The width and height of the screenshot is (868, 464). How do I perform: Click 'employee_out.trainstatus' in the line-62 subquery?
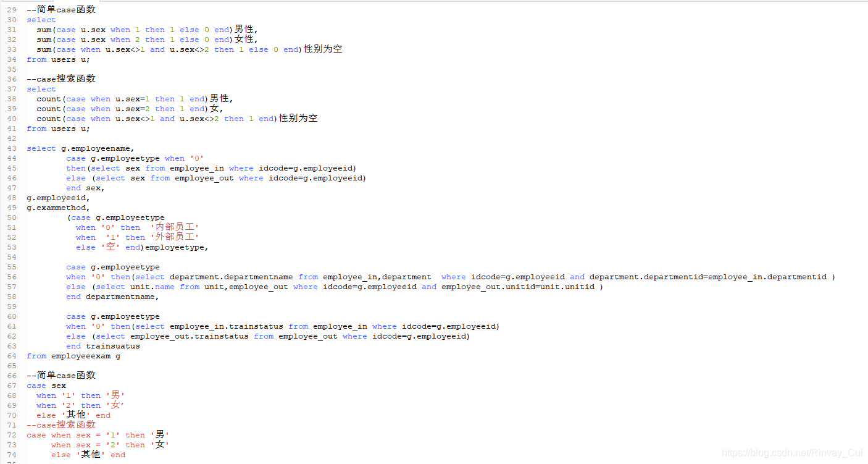pyautogui.click(x=190, y=336)
